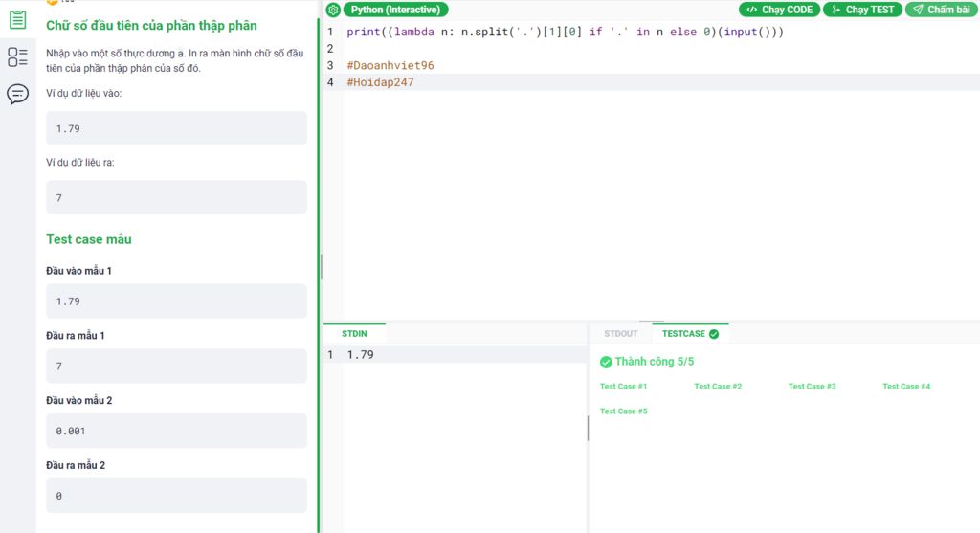Click the Thành công 5/5 status text
980x533 pixels.
[x=654, y=362]
